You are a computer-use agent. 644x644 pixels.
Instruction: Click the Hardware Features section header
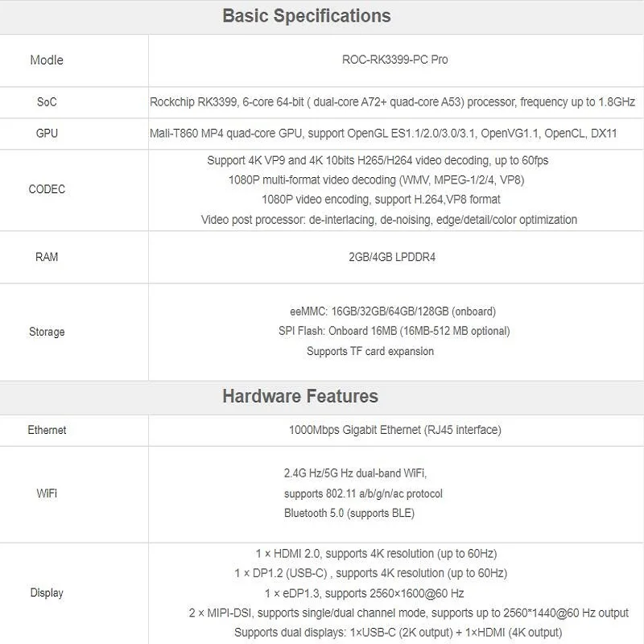click(299, 396)
